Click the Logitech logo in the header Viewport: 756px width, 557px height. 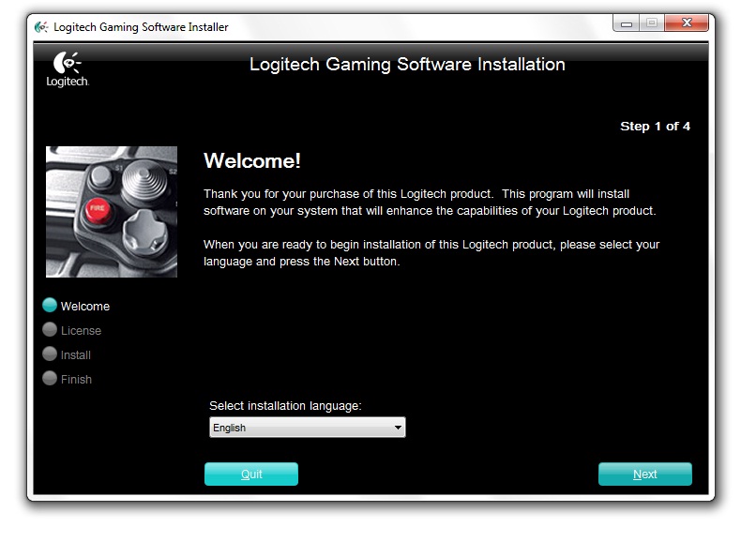pyautogui.click(x=68, y=69)
